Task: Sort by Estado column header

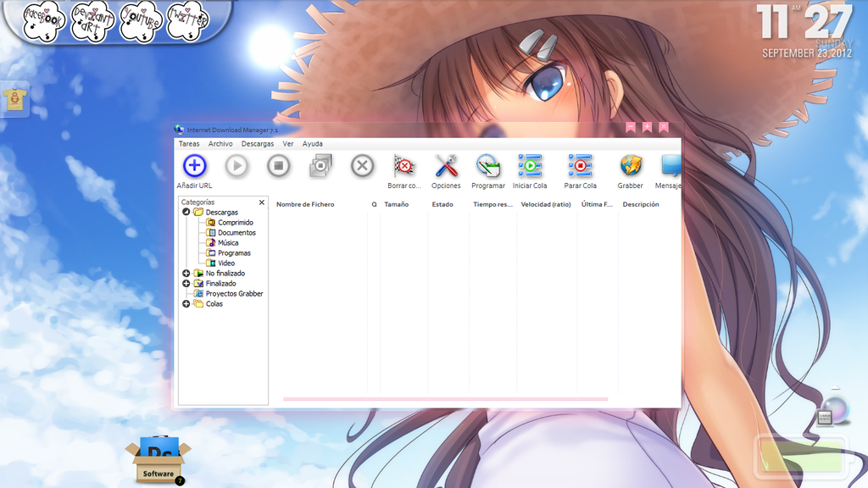Action: pyautogui.click(x=442, y=204)
